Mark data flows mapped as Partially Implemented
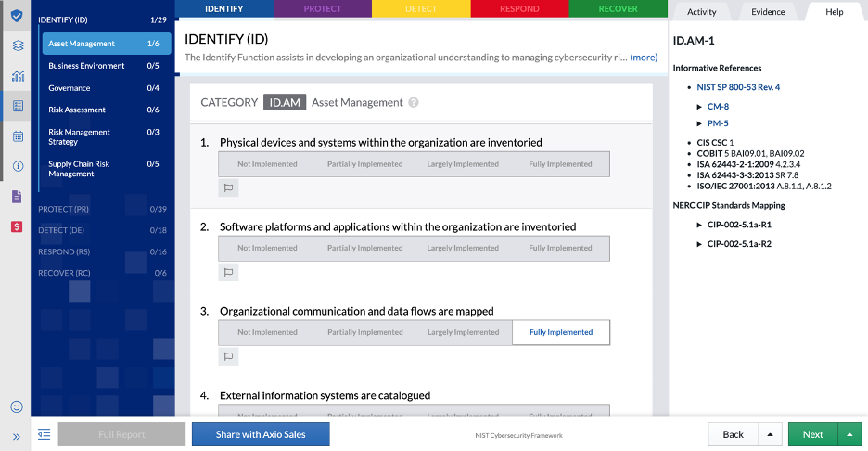 pos(364,332)
